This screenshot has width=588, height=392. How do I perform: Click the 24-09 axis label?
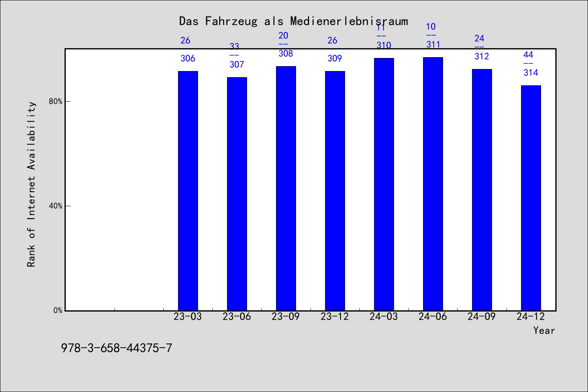(x=482, y=317)
